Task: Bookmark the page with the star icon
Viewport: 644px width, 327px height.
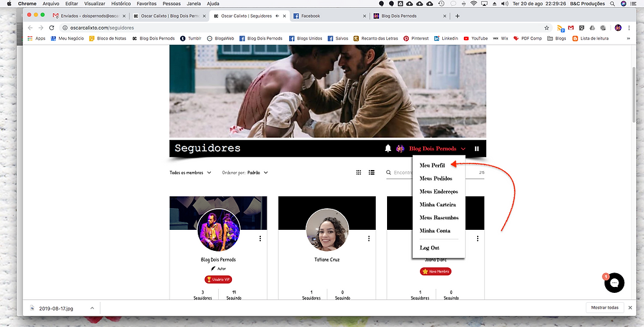Action: point(547,28)
